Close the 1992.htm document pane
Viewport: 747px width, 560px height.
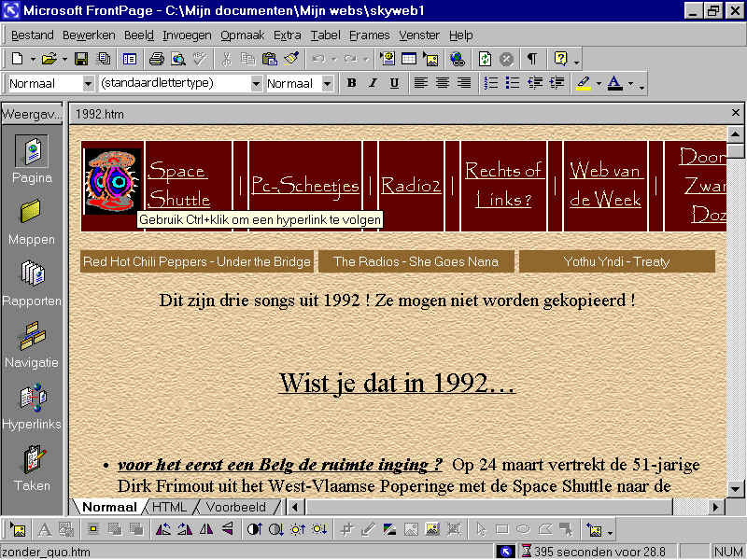coord(736,112)
